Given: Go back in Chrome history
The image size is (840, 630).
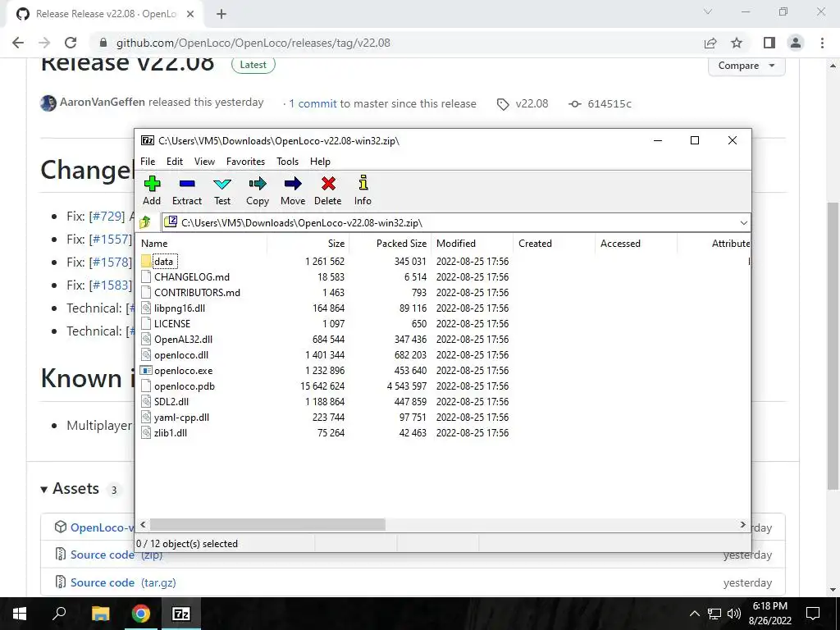Looking at the screenshot, I should click(18, 43).
